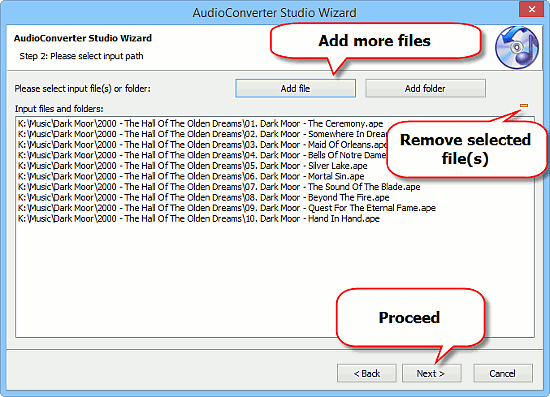Select file 09. Dark Moor - Quest For The Eternal Fame.ape
This screenshot has height=397, width=550.
point(227,208)
